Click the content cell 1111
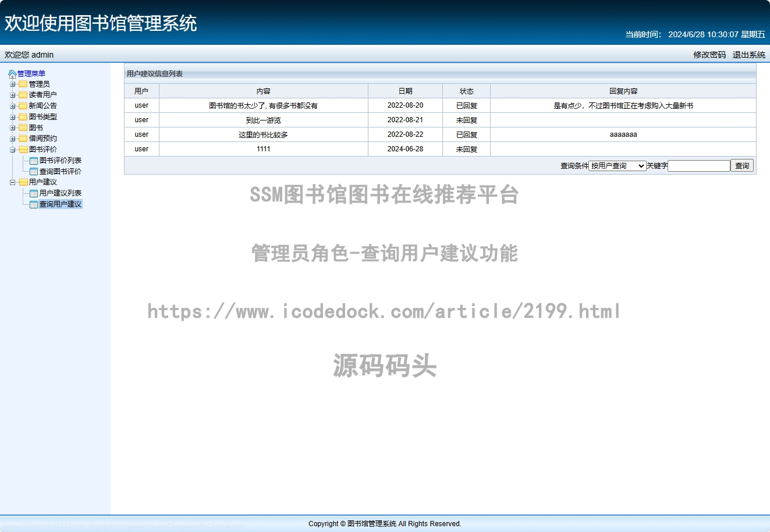This screenshot has width=770, height=532. 264,150
